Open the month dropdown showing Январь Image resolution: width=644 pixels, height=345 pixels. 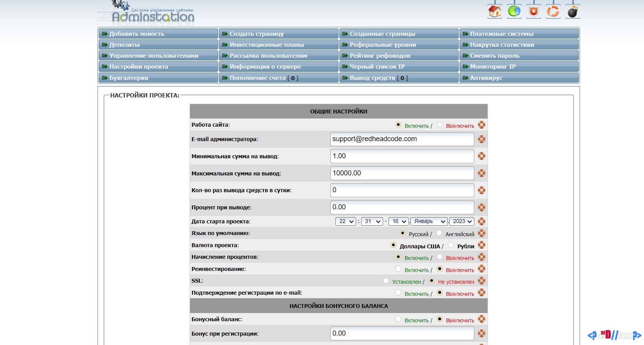click(429, 221)
